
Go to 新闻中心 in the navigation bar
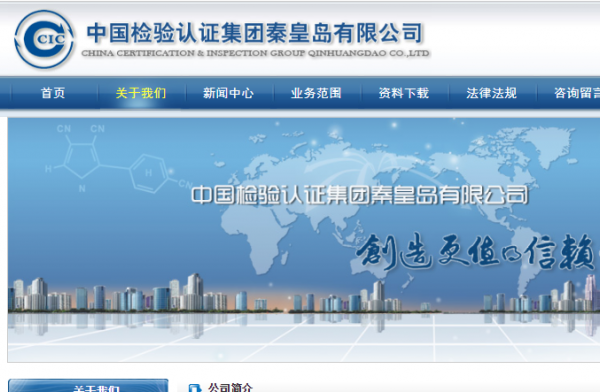click(x=228, y=93)
